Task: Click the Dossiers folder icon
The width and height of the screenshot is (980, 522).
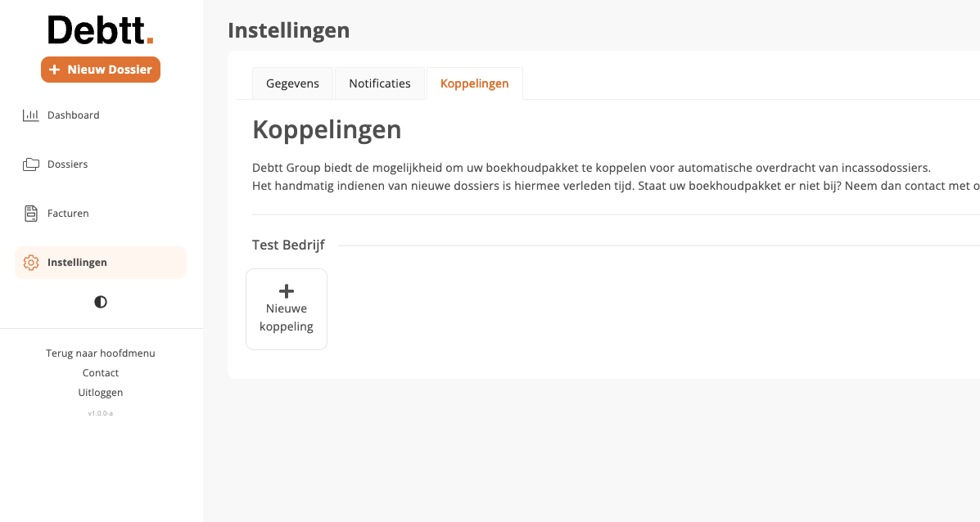Action: click(30, 164)
